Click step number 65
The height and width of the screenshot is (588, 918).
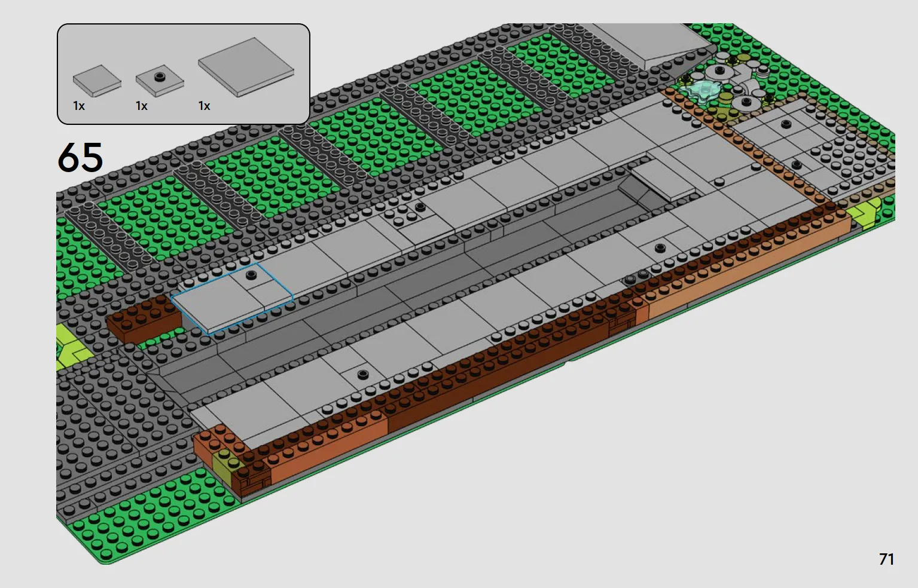(80, 158)
